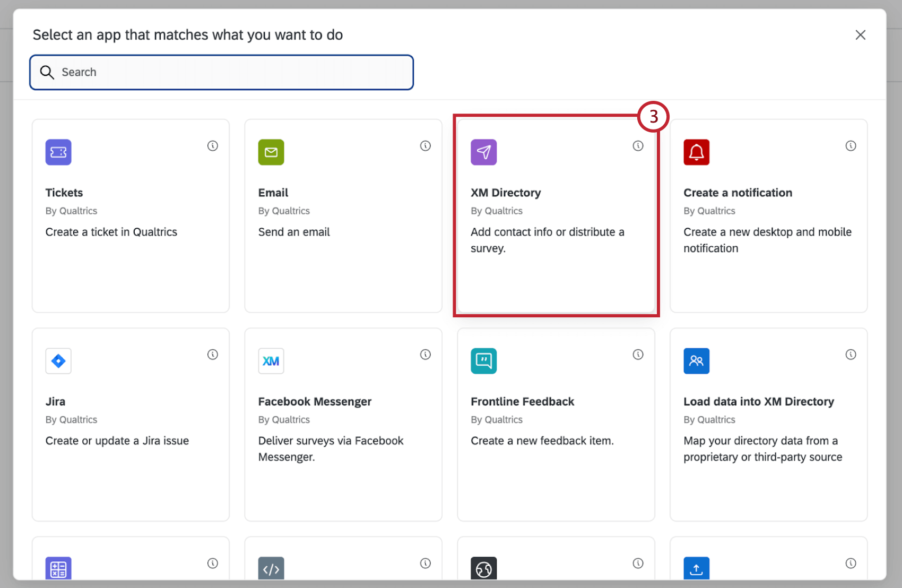Click 'Create a ticket in Qualtrics' description
The image size is (902, 588).
point(111,232)
